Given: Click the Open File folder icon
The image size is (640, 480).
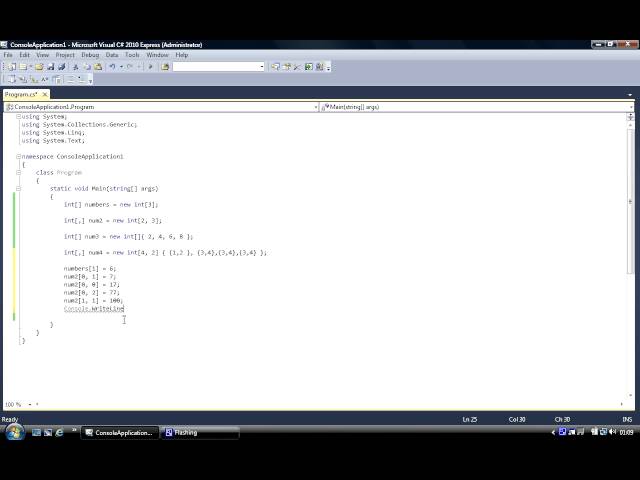Looking at the screenshot, I should 39,67.
